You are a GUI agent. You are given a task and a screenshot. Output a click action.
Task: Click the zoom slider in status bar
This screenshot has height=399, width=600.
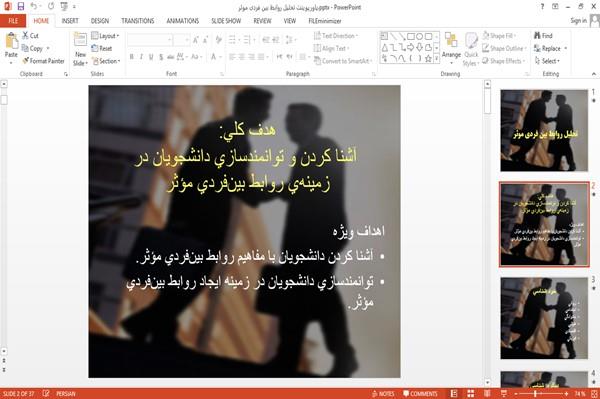[541, 394]
